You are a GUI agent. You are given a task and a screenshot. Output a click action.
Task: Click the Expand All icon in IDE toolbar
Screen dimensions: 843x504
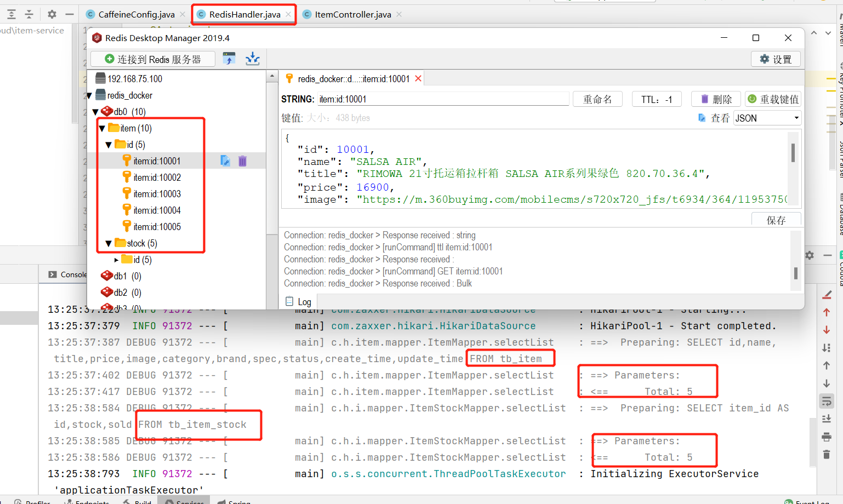pos(12,14)
